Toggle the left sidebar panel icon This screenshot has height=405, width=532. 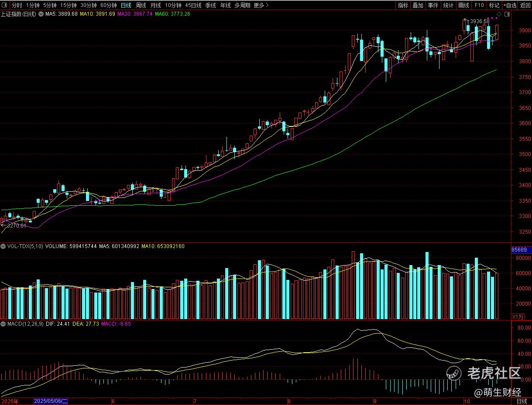5,5
